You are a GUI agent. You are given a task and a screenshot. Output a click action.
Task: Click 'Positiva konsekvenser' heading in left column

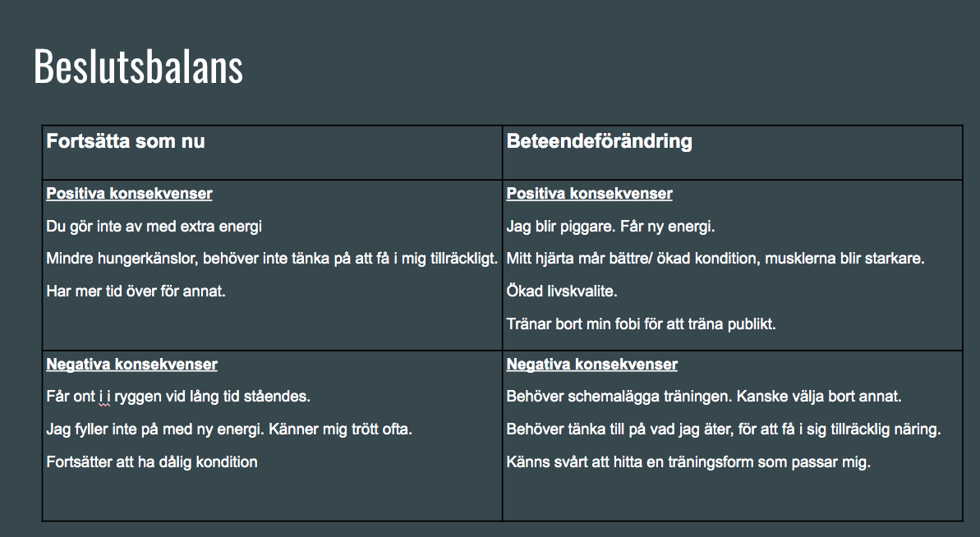click(x=129, y=194)
